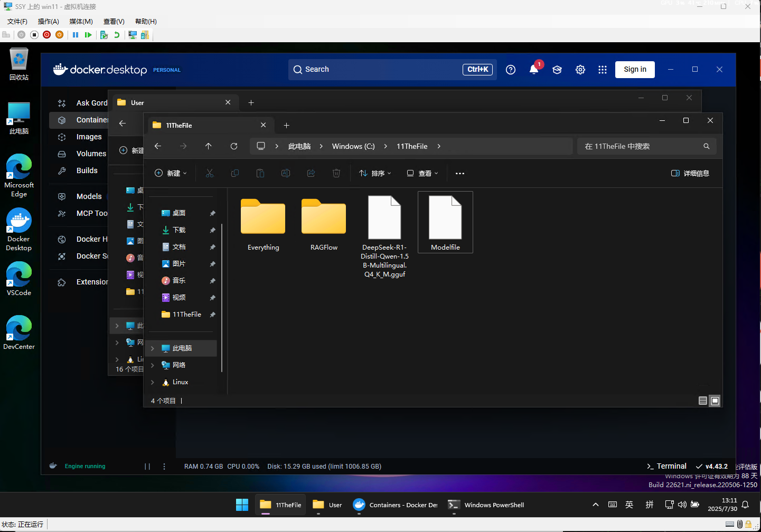Click the 在 11TheFile 中搜索 search field

[647, 146]
